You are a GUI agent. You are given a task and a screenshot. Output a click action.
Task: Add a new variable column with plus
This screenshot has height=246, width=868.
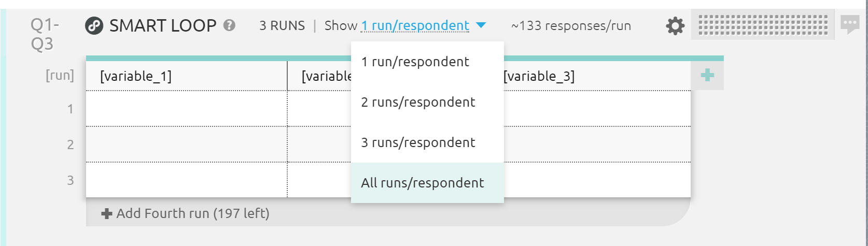coord(707,76)
